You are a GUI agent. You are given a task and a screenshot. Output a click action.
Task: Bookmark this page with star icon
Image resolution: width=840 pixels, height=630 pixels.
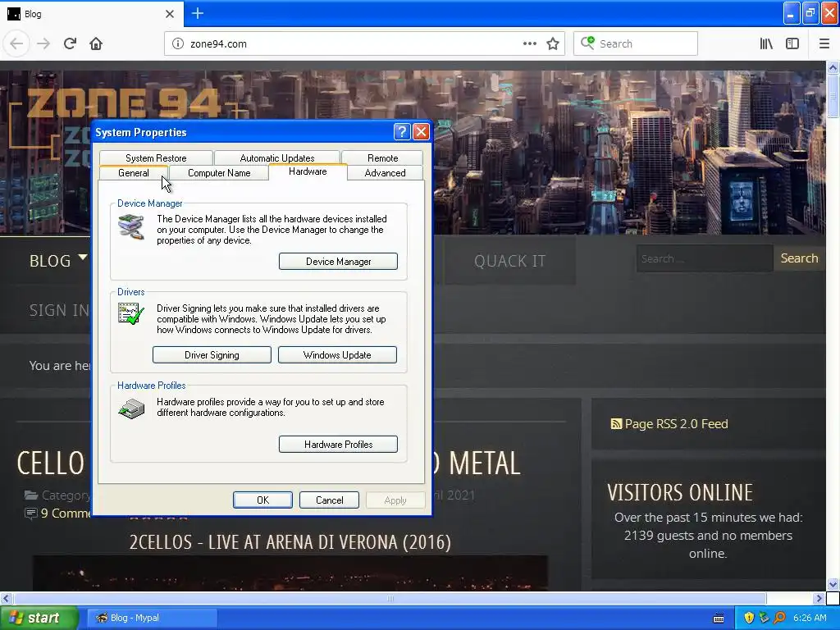(553, 44)
